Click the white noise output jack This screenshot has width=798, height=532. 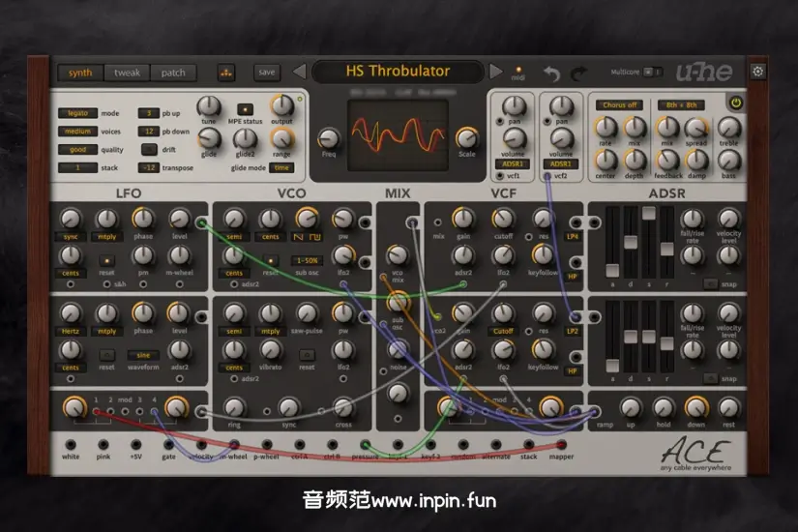click(x=71, y=444)
